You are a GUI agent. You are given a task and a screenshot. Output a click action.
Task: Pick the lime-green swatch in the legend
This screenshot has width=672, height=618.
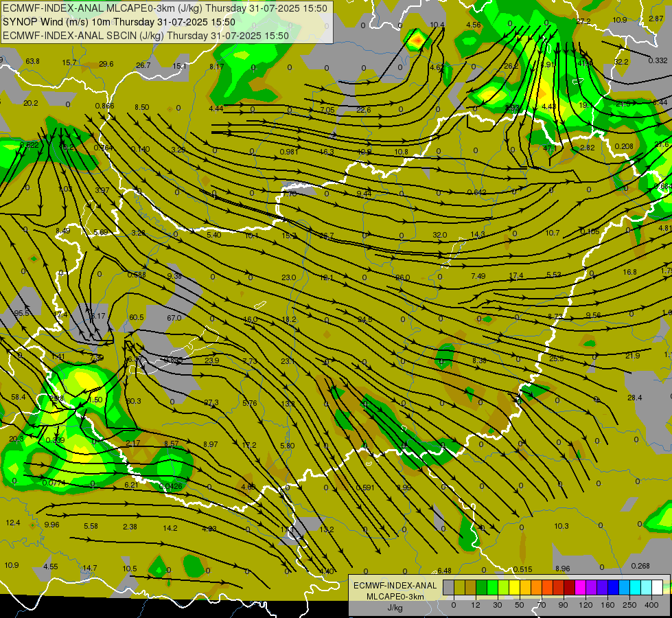point(503,588)
